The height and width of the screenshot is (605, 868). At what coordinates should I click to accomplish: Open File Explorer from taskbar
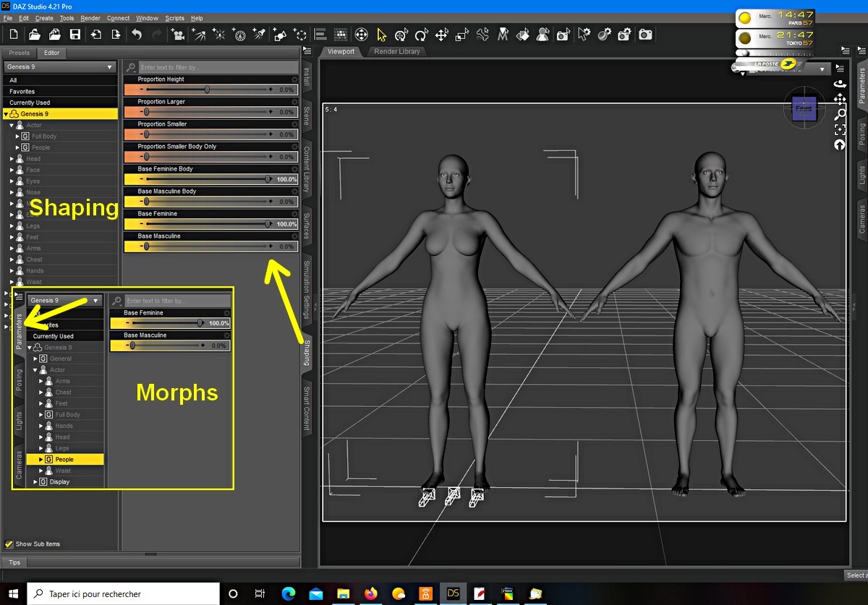click(x=343, y=594)
